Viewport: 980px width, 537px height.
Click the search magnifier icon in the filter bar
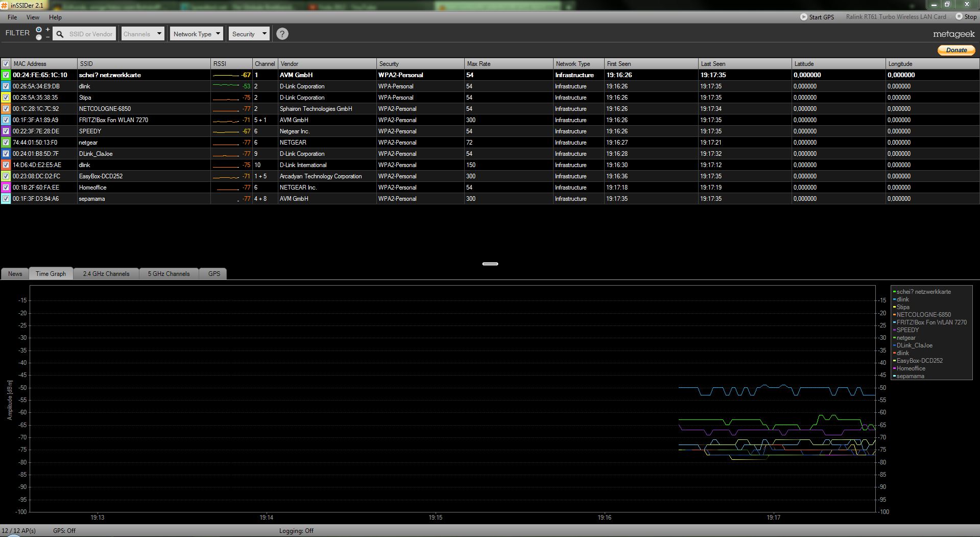point(60,34)
